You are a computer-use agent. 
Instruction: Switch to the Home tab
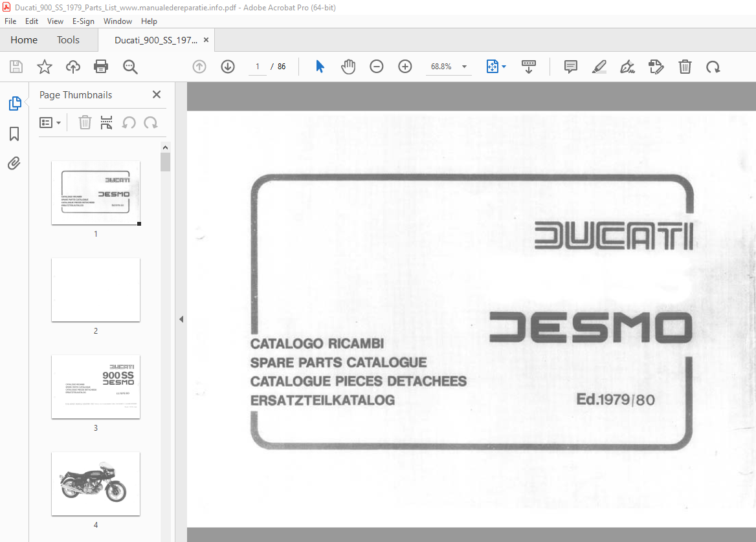23,40
